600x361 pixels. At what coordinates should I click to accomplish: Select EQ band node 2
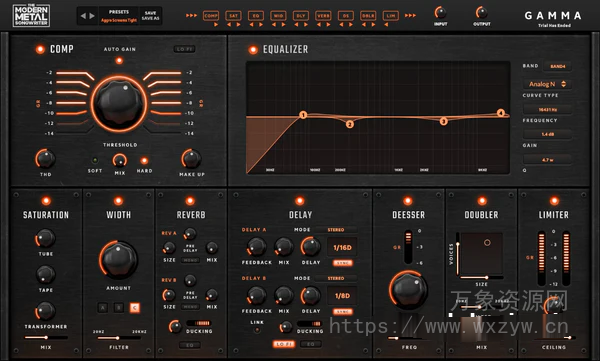(349, 124)
